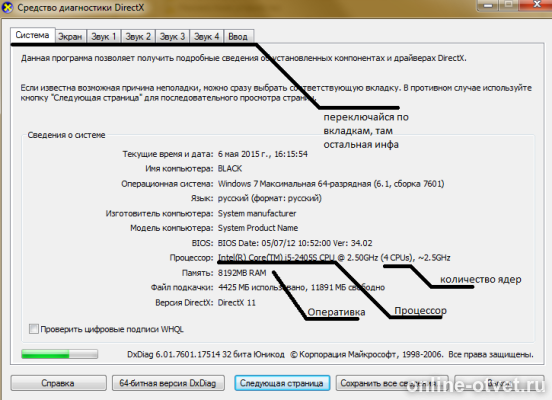552x400 pixels.
Task: Click the Имя компьютера label
Action: (x=179, y=169)
